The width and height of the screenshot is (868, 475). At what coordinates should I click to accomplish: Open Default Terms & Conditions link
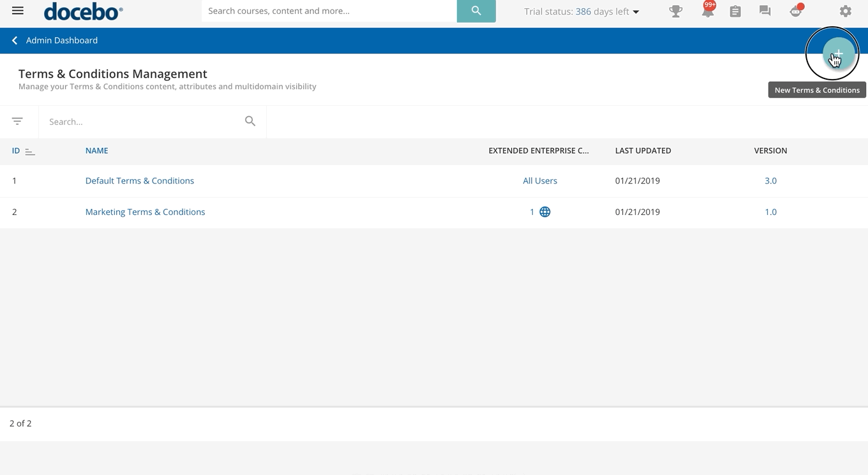(140, 181)
